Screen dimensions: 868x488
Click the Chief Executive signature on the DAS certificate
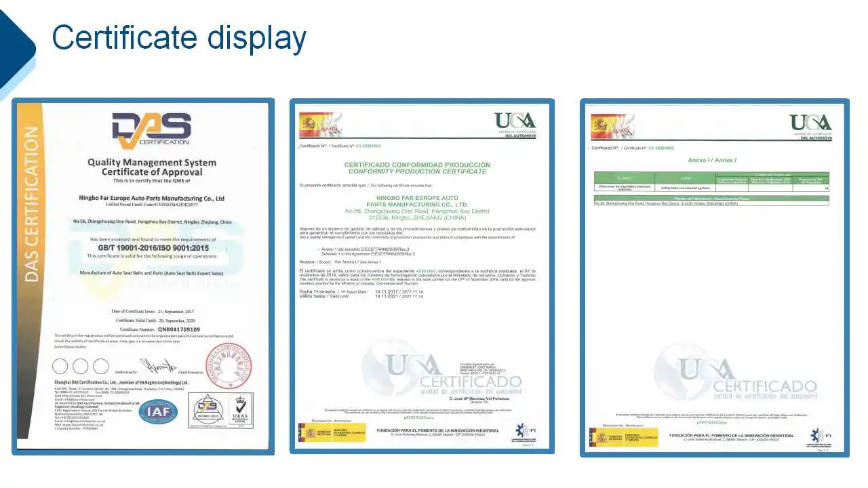tap(159, 367)
